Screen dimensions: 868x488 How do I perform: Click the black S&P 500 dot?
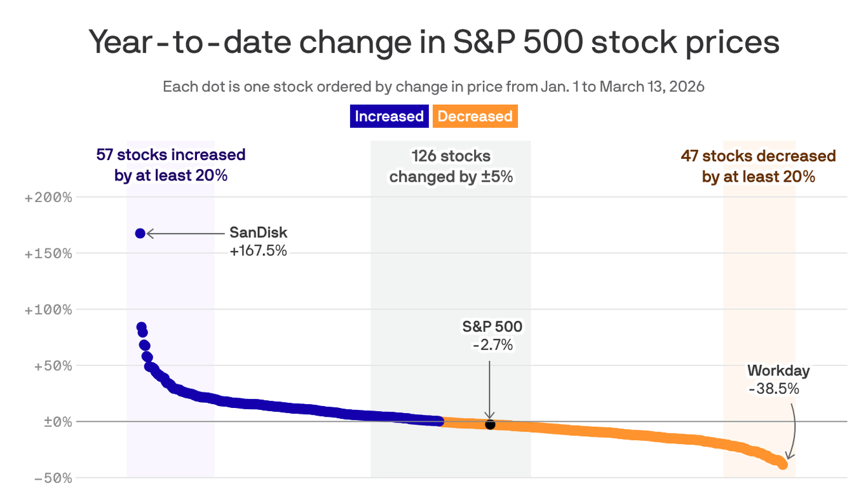490,424
